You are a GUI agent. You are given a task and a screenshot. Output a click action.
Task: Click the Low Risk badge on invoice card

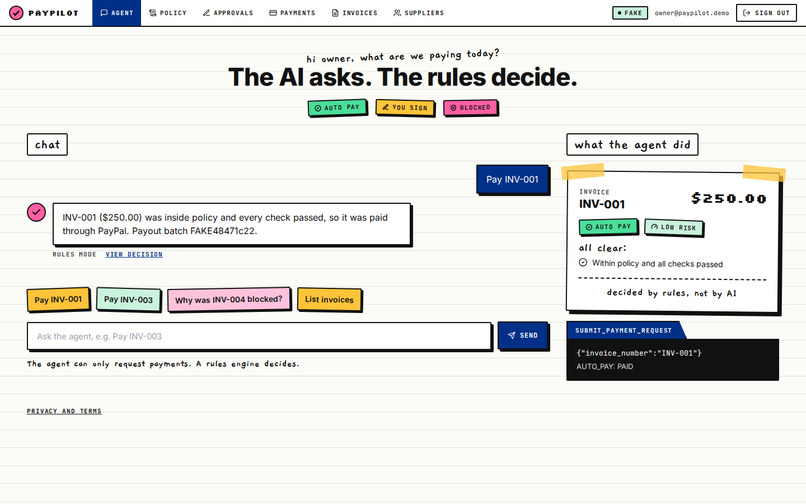tap(674, 227)
